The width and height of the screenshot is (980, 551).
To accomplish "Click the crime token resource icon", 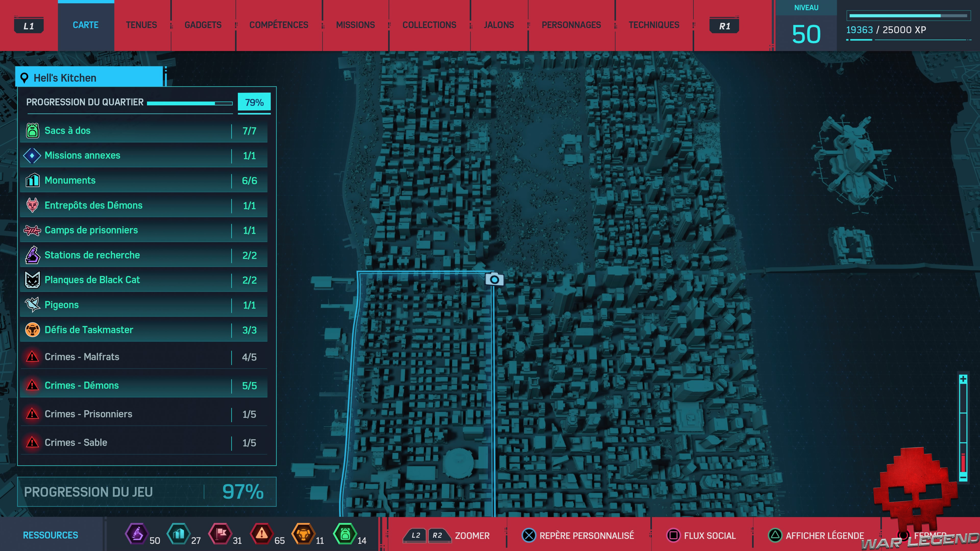I will click(x=262, y=533).
